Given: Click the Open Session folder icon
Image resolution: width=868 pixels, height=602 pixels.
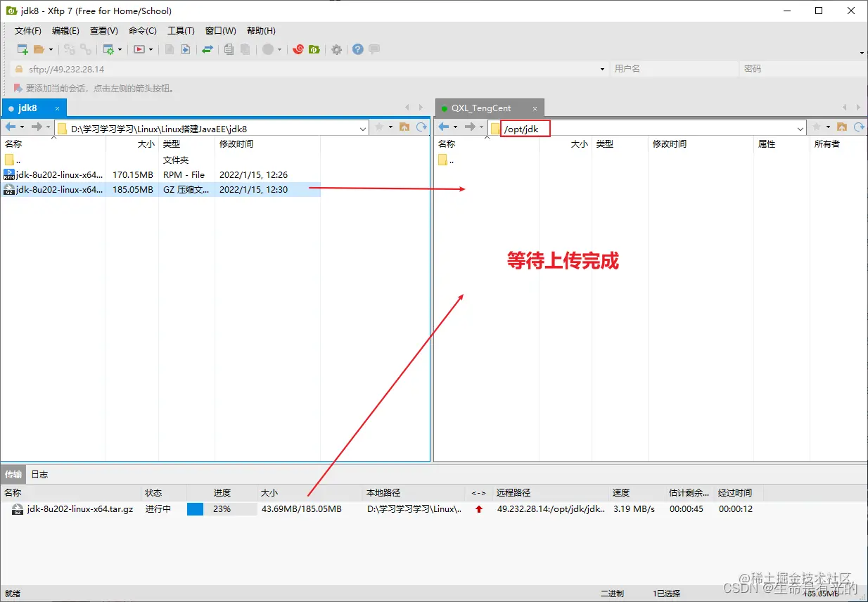Looking at the screenshot, I should point(39,49).
